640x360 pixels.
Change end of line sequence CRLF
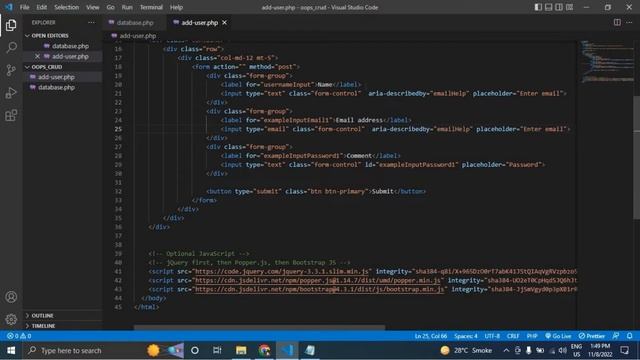click(x=513, y=336)
